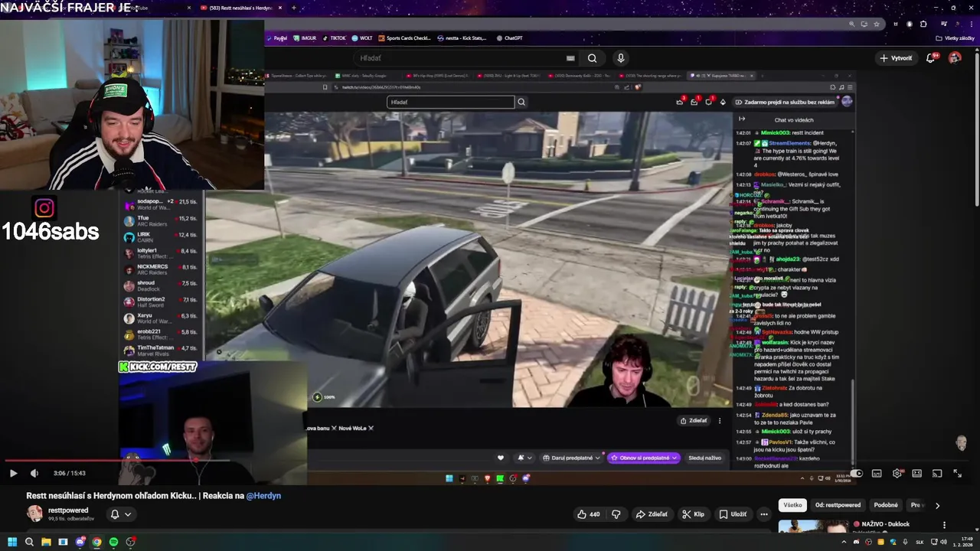
Task: Show more chips with the right arrow
Action: (937, 505)
